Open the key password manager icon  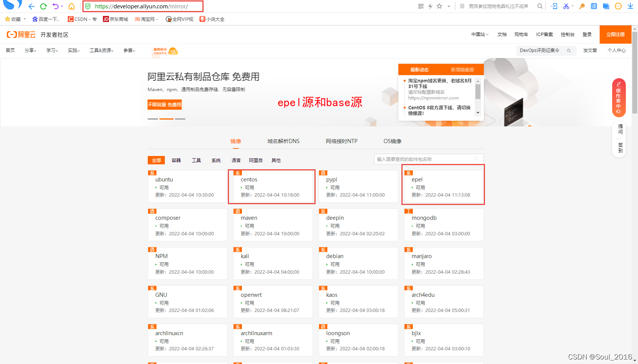(582, 6)
